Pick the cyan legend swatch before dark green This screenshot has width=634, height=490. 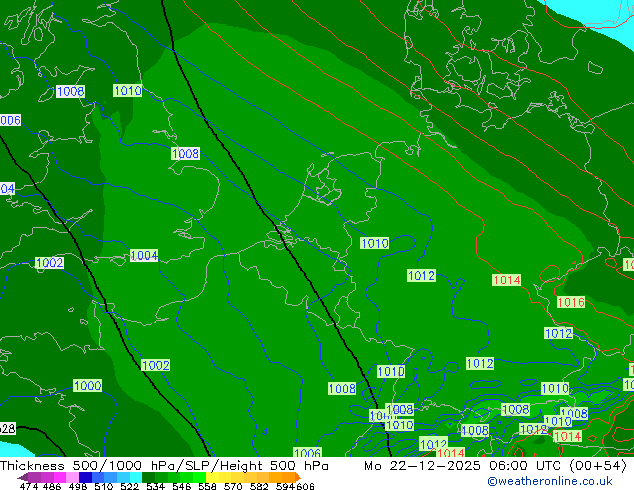[x=136, y=477]
